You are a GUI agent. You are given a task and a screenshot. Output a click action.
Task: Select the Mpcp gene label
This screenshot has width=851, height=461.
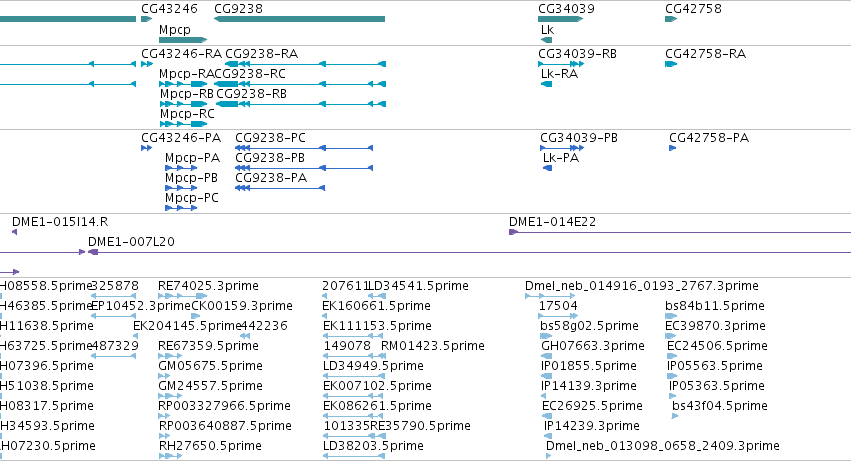coord(175,30)
